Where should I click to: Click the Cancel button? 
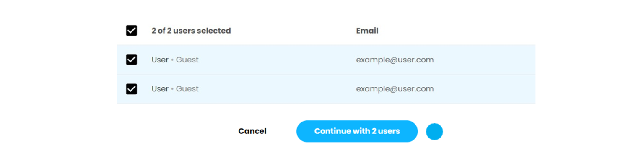tap(252, 131)
